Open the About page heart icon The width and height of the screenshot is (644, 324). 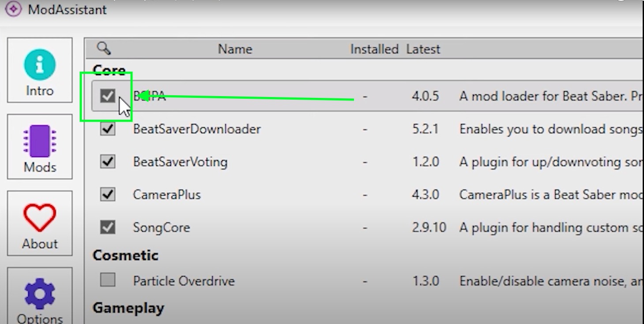point(40,218)
